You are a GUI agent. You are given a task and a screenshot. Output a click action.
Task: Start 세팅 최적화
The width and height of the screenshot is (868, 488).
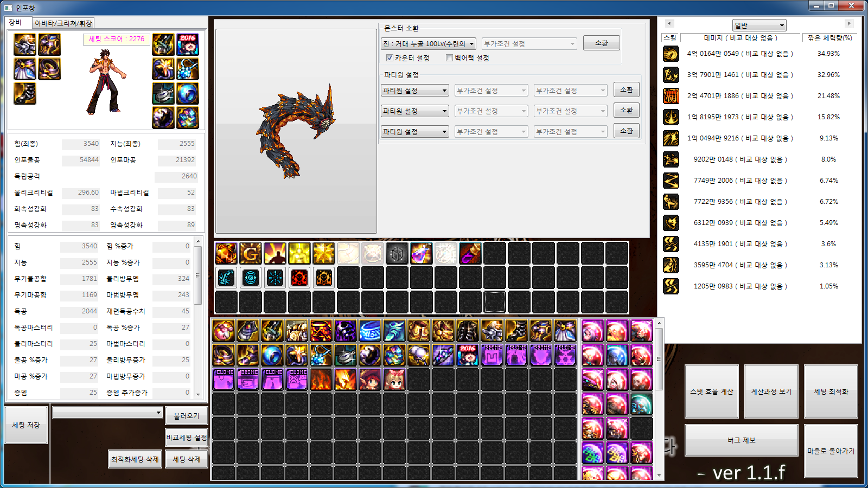[x=831, y=391]
